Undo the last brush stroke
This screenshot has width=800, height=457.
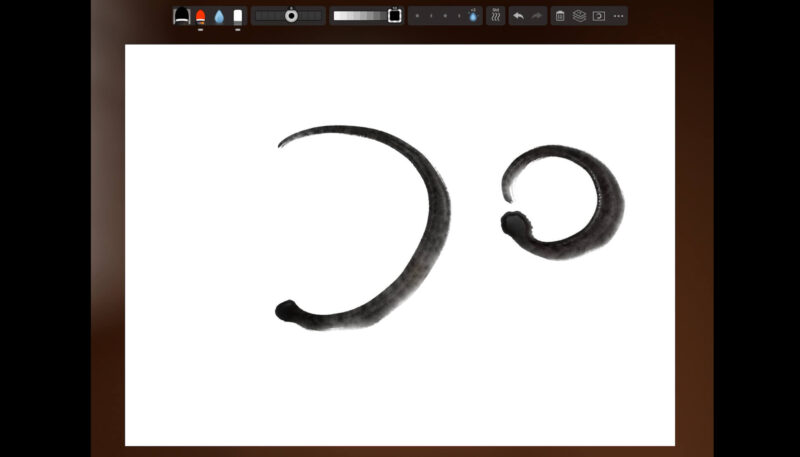click(518, 16)
